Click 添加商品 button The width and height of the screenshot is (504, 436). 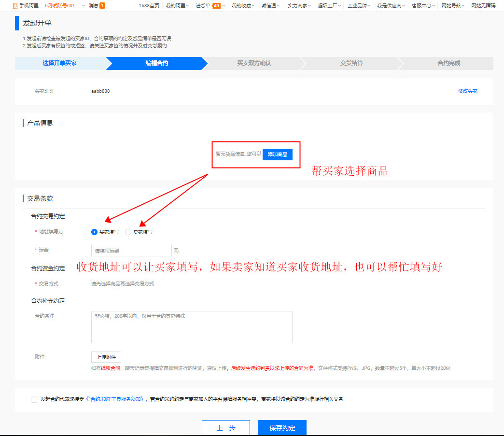(278, 155)
